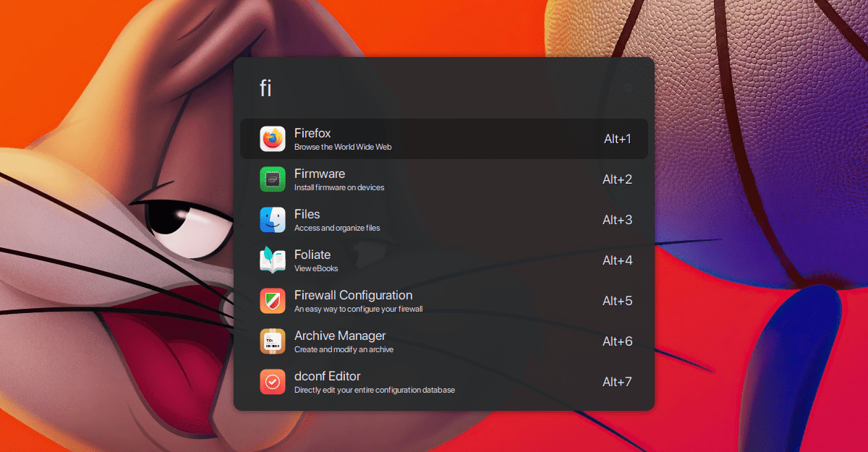Click the Alt+5 shortcut label
868x452 pixels.
(618, 301)
